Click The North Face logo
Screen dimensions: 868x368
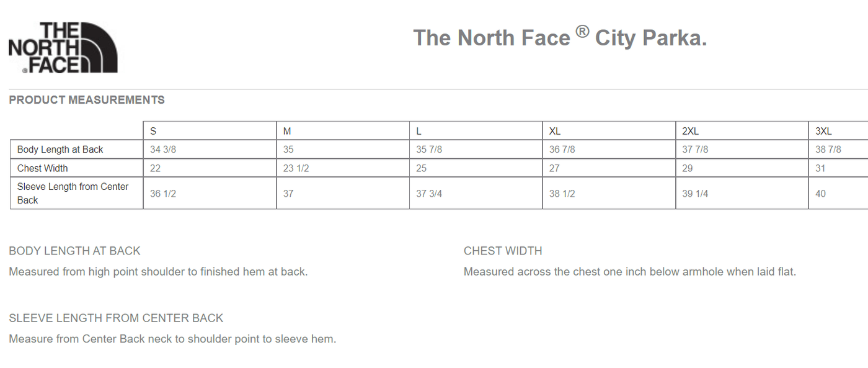pos(63,48)
